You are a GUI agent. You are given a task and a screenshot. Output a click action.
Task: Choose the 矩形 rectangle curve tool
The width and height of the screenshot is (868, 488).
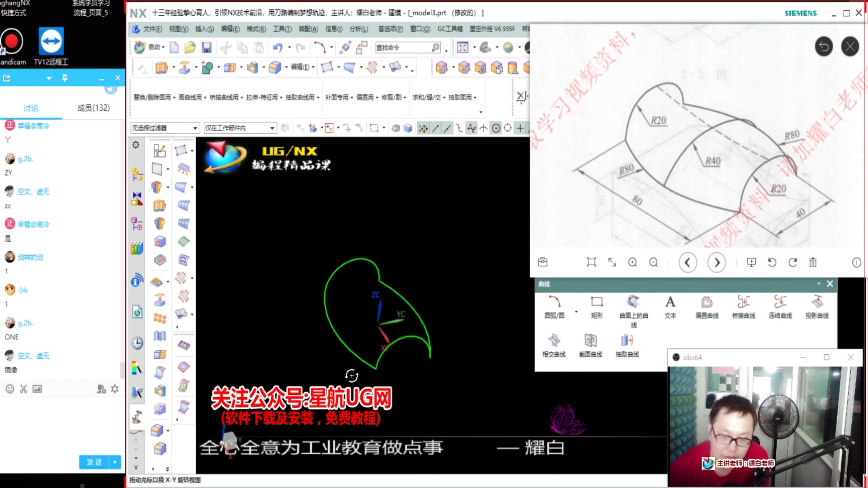[x=597, y=302]
